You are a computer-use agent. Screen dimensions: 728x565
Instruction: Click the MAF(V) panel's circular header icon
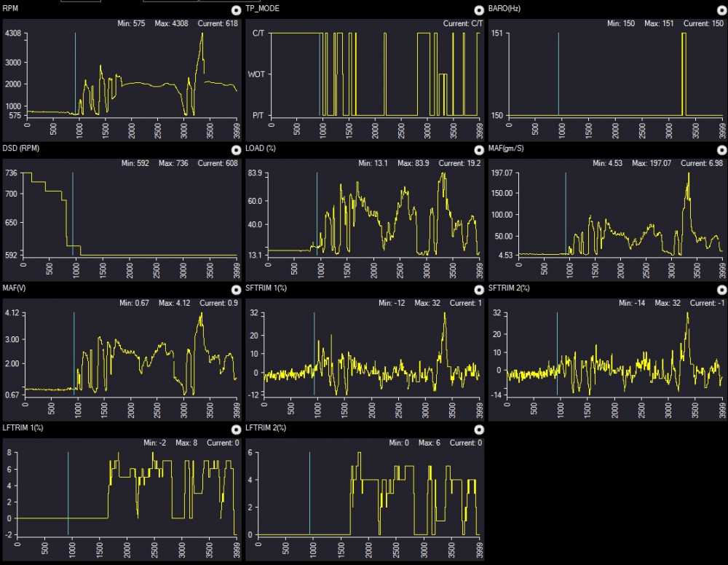tap(235, 290)
